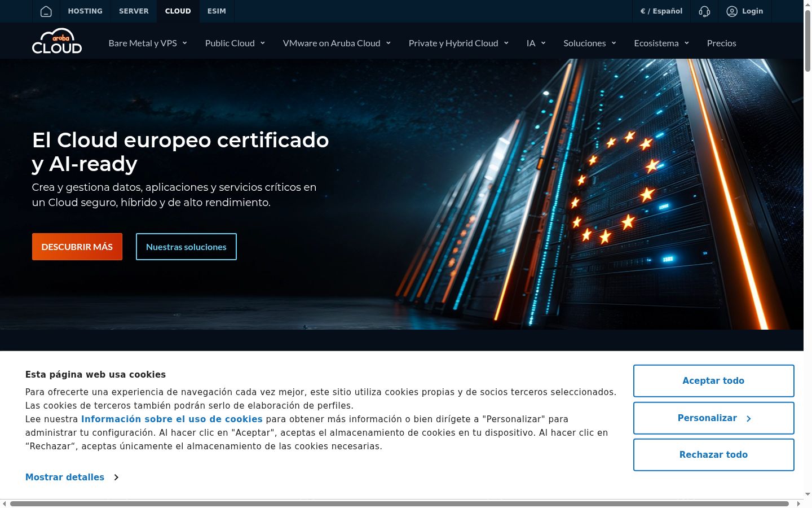812x508 pixels.
Task: Click the Nuestras soluciones button
Action: click(x=186, y=247)
